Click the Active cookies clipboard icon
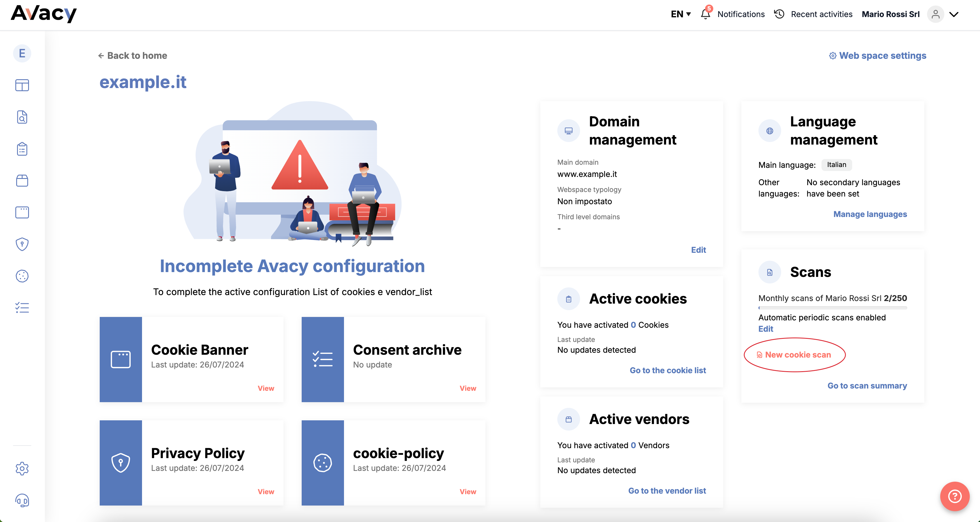The image size is (980, 522). pyautogui.click(x=569, y=299)
